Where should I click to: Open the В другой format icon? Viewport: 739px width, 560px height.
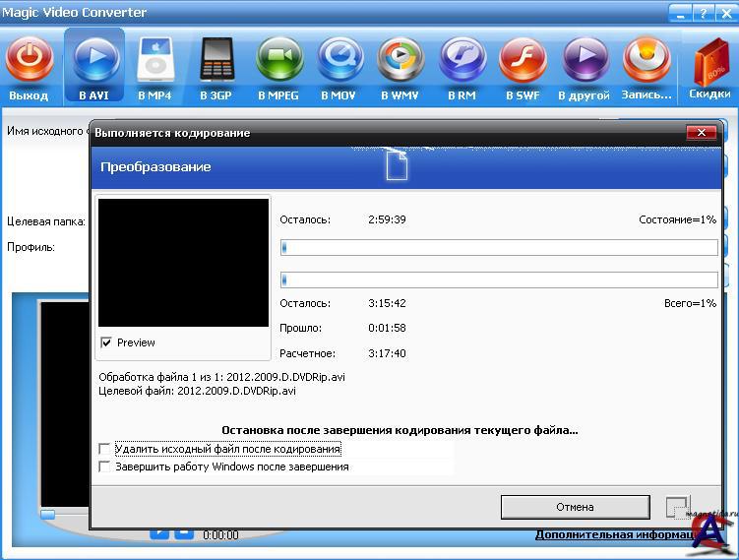coord(585,59)
